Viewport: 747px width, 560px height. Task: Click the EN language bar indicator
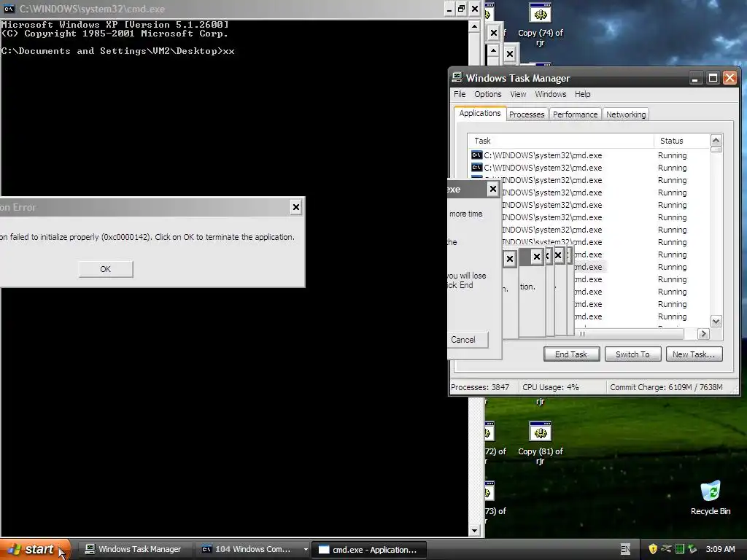625,549
